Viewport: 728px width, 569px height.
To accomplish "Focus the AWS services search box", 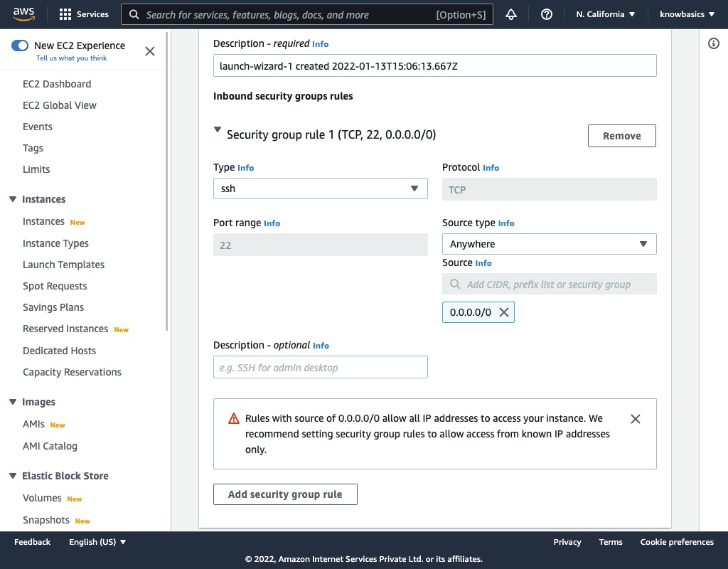I will pyautogui.click(x=307, y=14).
